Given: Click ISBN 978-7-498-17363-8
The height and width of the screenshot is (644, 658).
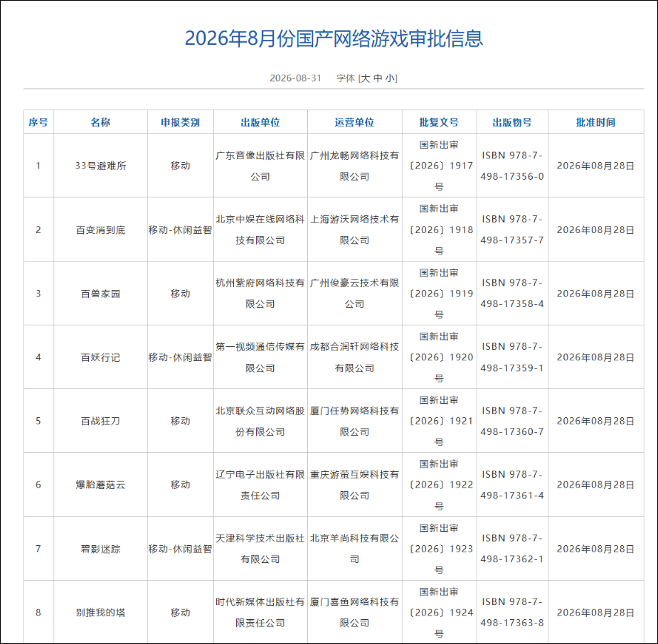Looking at the screenshot, I should (512, 613).
